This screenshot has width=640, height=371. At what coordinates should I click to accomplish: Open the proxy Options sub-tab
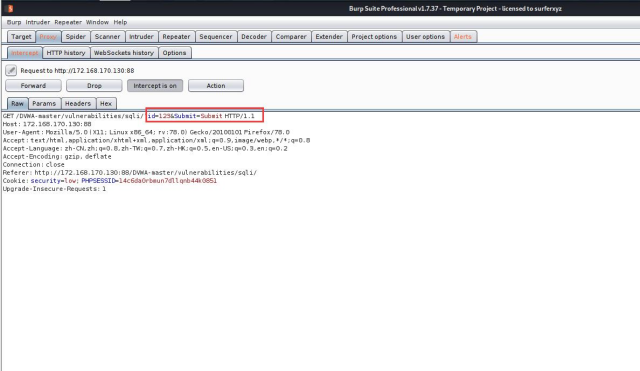(174, 53)
